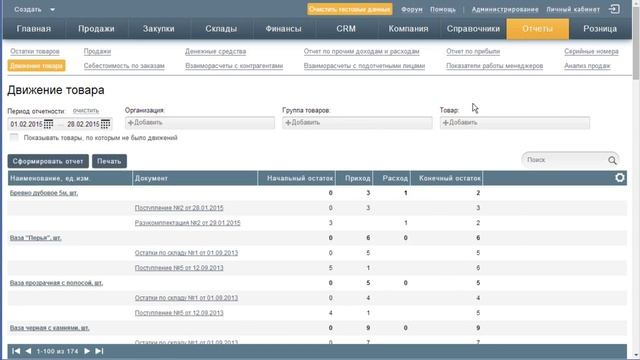Click the Наименование, ед.изм. column header

(70, 178)
